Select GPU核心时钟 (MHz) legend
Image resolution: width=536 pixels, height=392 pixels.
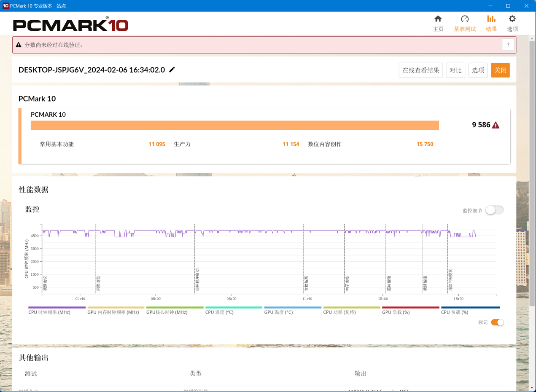pos(175,311)
